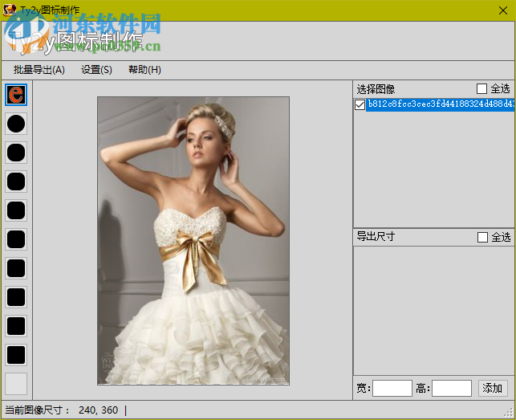This screenshot has height=420, width=516.
Task: Toggle 全选 checkbox in 选择图像 panel
Action: click(481, 88)
